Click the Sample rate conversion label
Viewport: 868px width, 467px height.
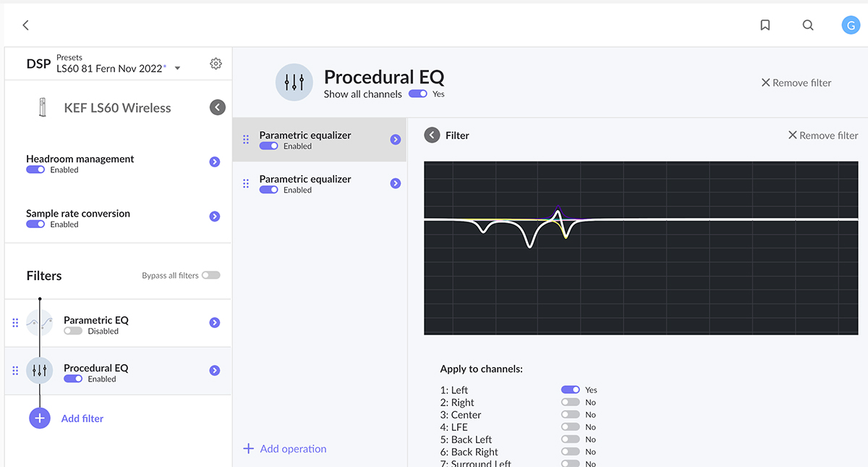78,214
